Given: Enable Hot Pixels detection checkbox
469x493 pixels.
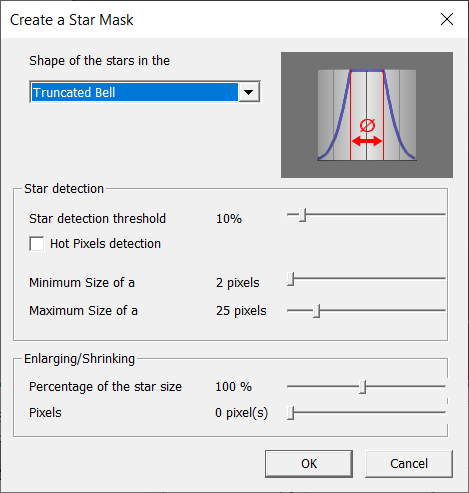Looking at the screenshot, I should [37, 244].
